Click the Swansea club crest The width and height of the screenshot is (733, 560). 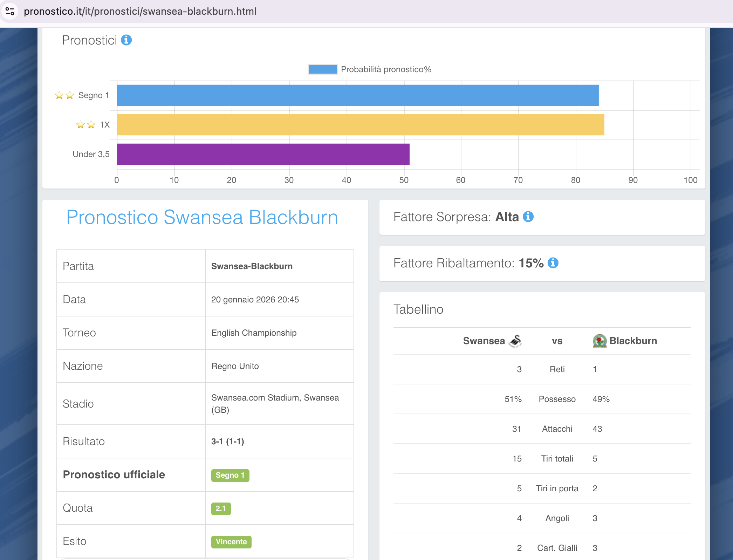[x=515, y=341]
